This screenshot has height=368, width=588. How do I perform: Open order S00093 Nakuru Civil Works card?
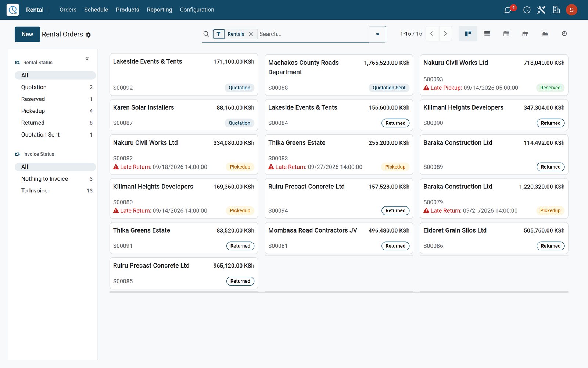(494, 75)
